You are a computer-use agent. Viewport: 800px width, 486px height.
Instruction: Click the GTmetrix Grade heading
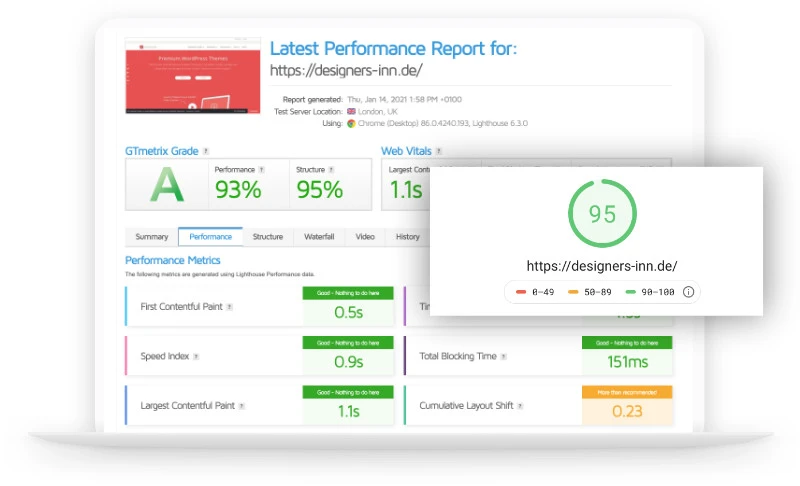[162, 151]
